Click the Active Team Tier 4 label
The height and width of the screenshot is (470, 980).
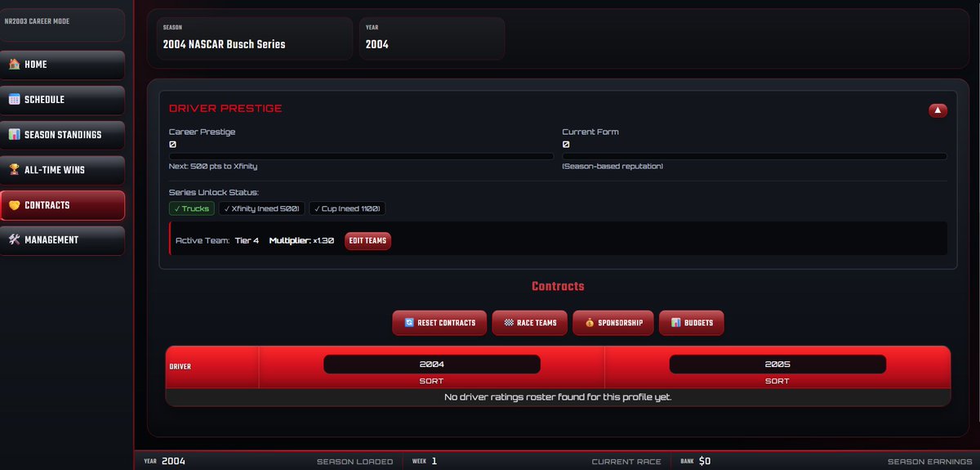coord(217,241)
